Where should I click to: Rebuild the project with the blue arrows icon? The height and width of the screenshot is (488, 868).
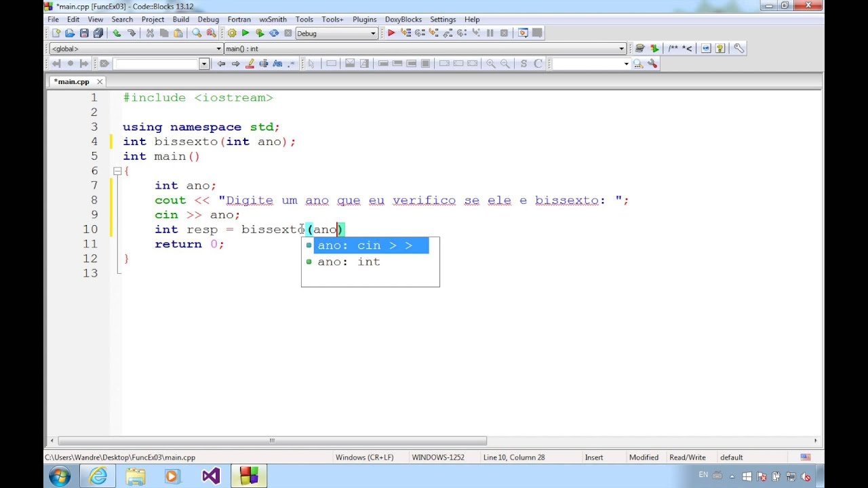(x=274, y=33)
